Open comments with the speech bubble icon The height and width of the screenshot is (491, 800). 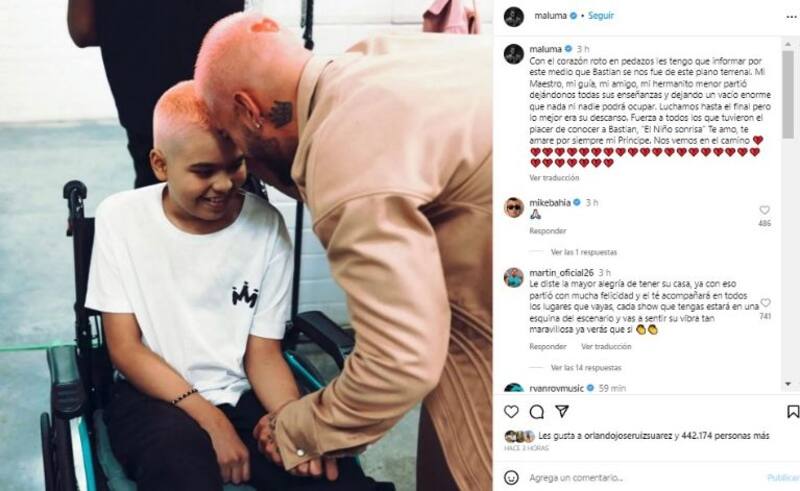536,412
